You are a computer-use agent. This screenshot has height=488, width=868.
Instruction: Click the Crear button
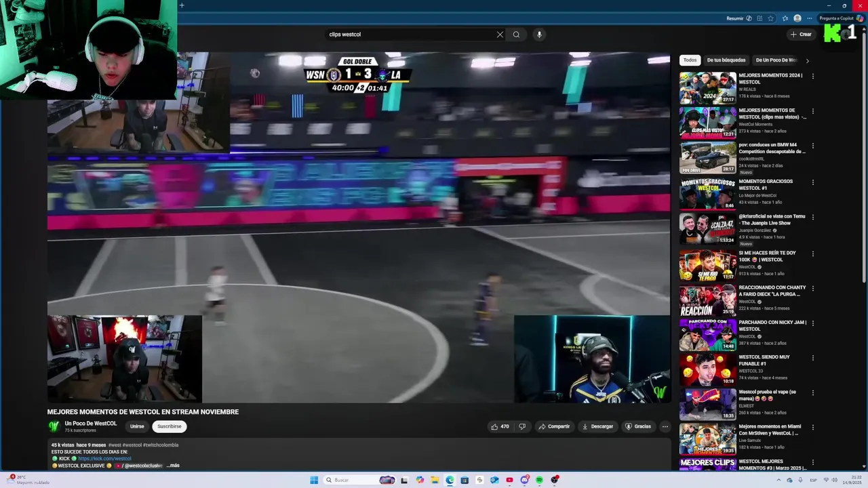coord(801,35)
